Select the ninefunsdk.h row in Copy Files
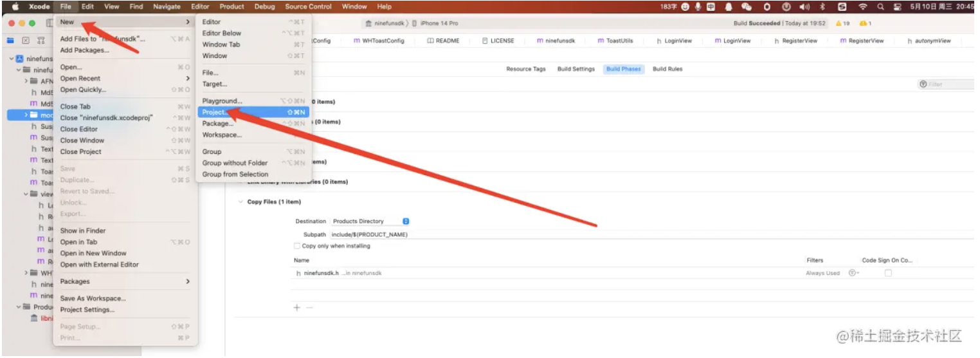980x358 pixels. tap(633, 273)
